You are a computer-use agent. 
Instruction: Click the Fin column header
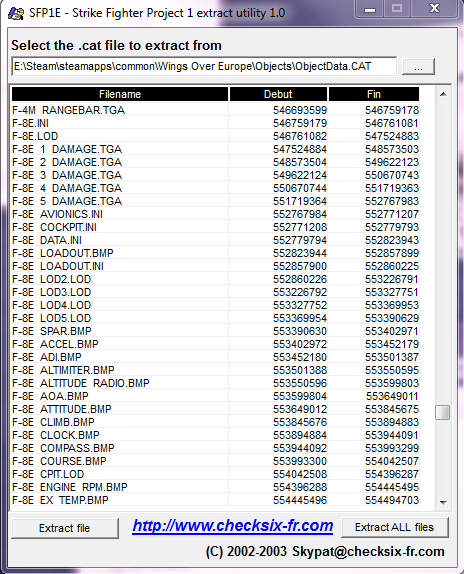click(374, 94)
